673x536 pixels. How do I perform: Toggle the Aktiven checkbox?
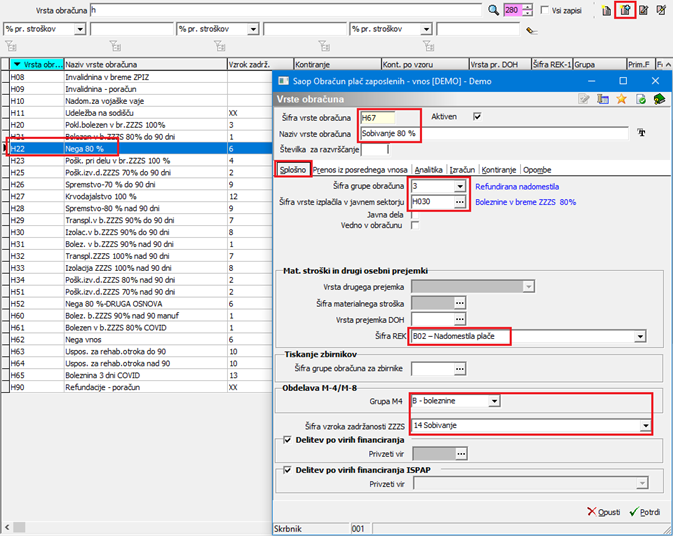(477, 116)
